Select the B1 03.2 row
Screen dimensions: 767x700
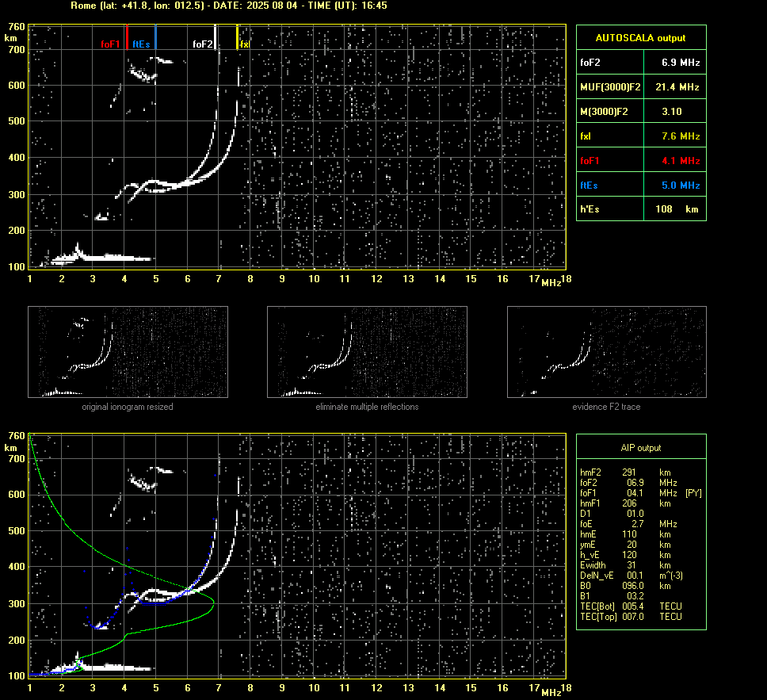[x=612, y=595]
